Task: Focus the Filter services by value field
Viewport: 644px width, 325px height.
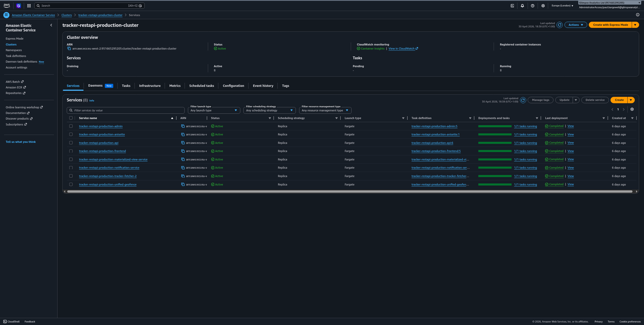Action: coord(126,110)
